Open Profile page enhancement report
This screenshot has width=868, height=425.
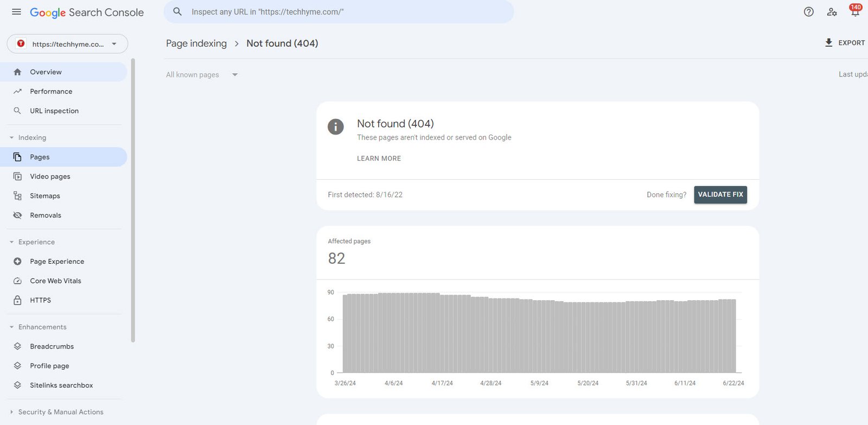[x=64, y=366]
